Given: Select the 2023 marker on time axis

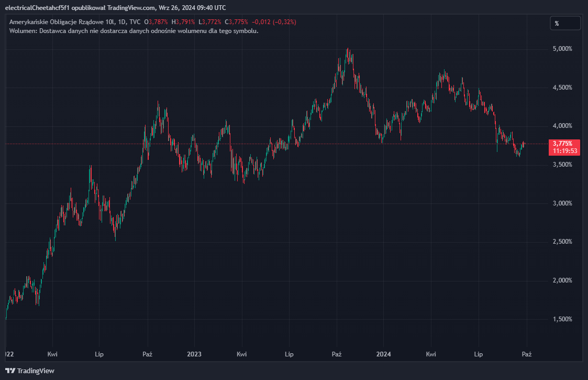Looking at the screenshot, I should (194, 354).
